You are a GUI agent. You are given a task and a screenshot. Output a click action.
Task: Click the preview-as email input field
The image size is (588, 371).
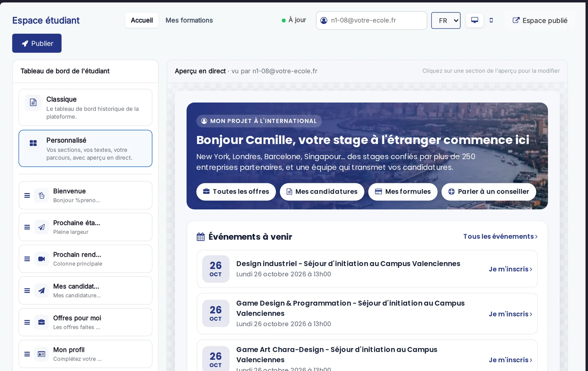(x=371, y=20)
